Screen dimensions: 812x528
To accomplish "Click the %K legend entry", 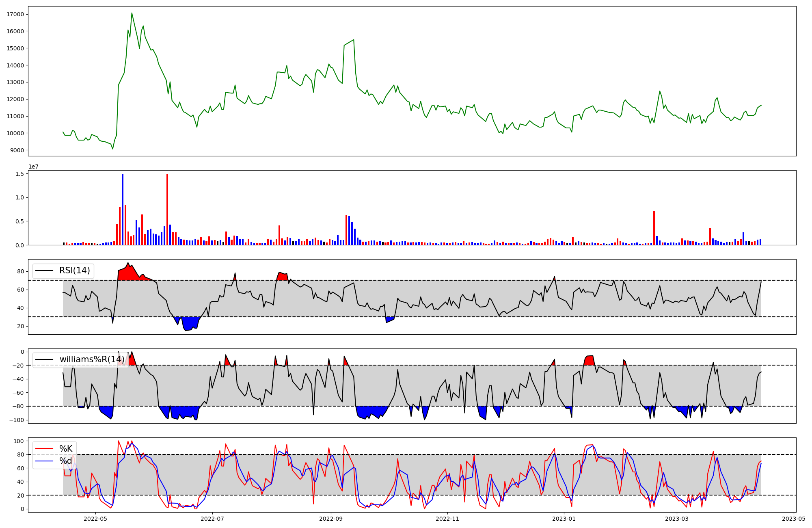I will tap(66, 449).
